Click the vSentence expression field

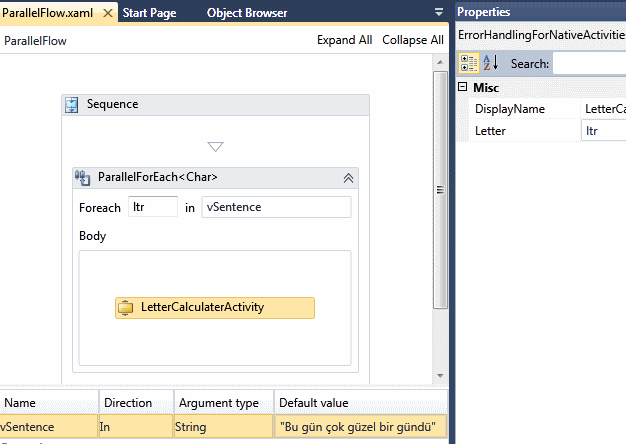click(x=276, y=207)
